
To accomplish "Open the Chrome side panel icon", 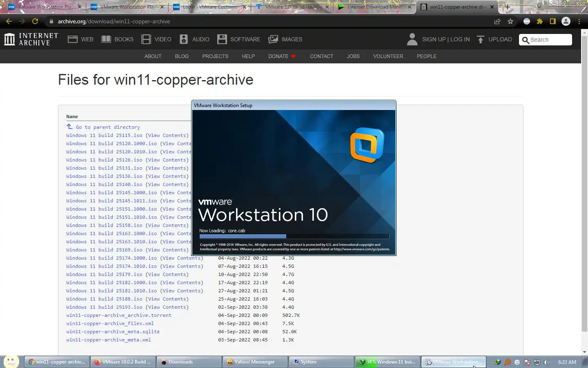I will [x=553, y=21].
